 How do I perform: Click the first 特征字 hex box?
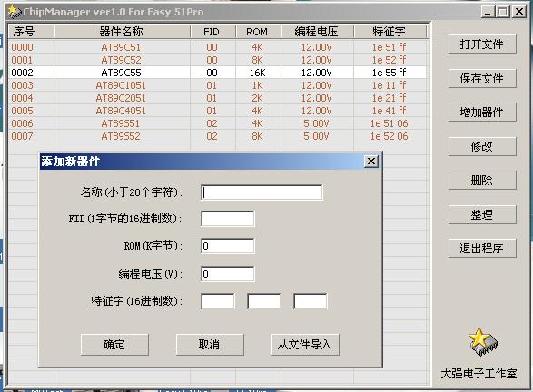[218, 301]
